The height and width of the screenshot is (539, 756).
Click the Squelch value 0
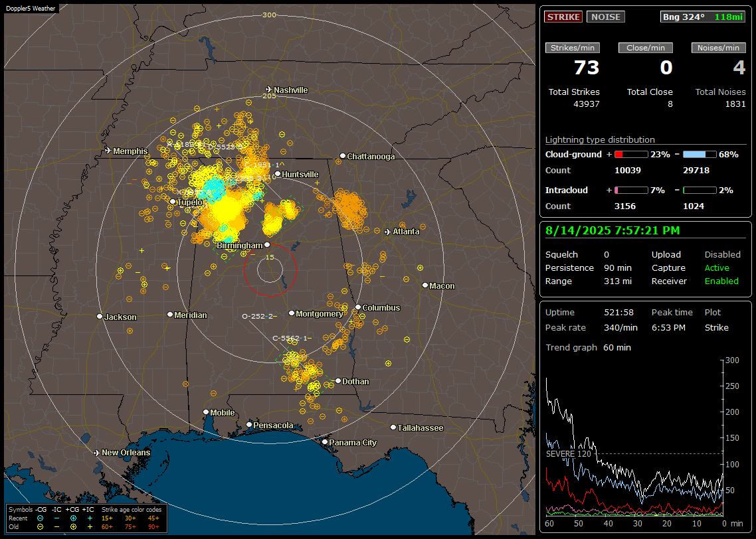(607, 255)
